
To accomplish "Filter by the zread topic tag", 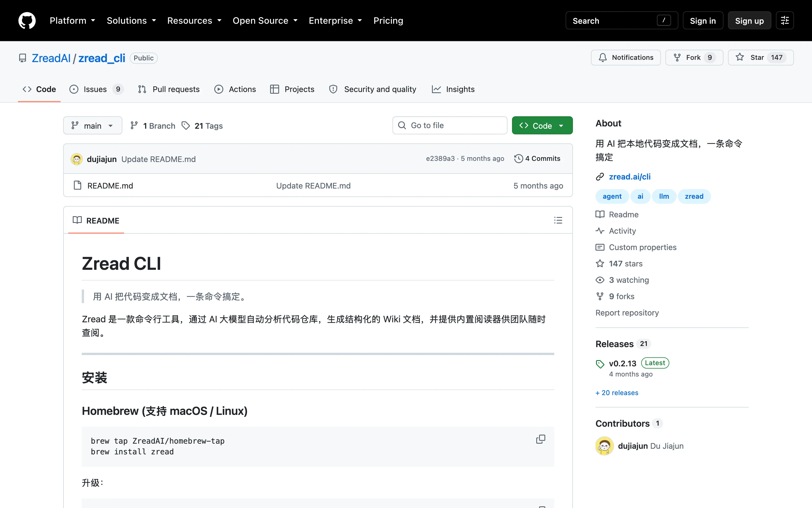I will tap(694, 196).
